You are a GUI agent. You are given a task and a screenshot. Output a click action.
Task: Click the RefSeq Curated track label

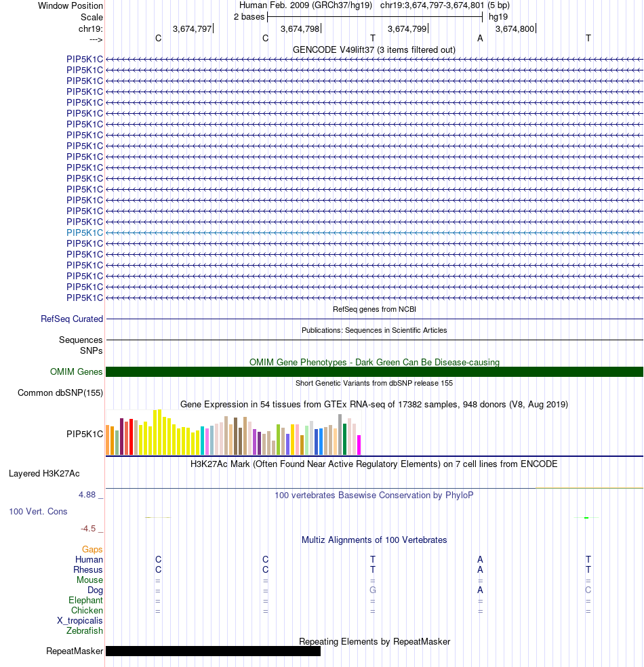click(72, 319)
